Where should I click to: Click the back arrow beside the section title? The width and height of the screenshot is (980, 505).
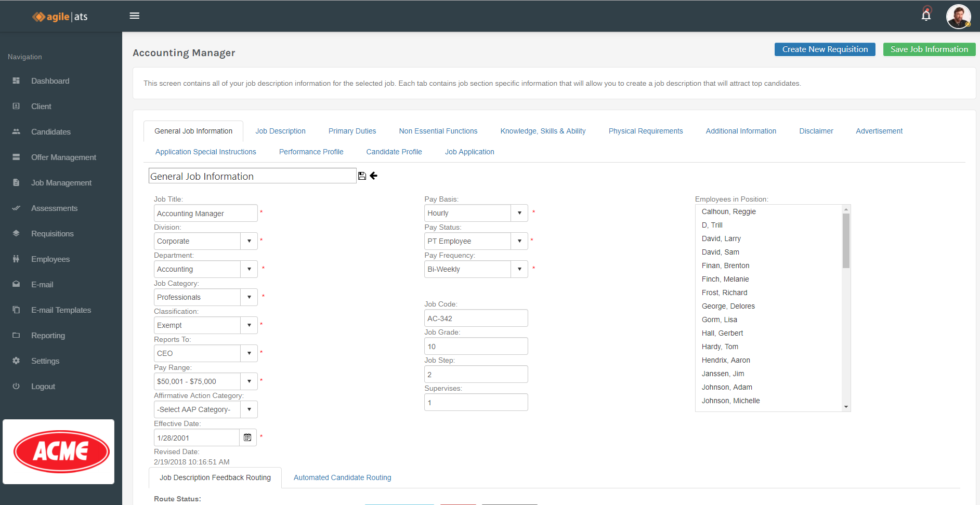tap(373, 176)
